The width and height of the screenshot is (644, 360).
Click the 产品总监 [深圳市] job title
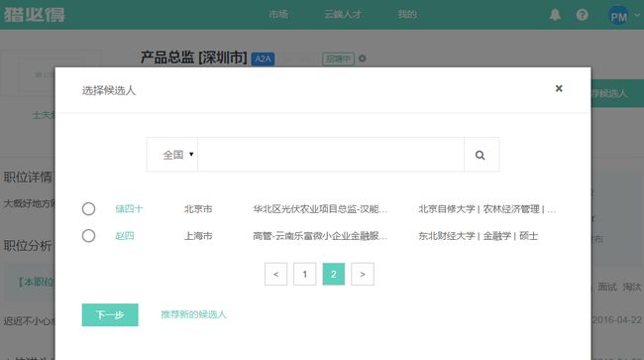click(194, 58)
